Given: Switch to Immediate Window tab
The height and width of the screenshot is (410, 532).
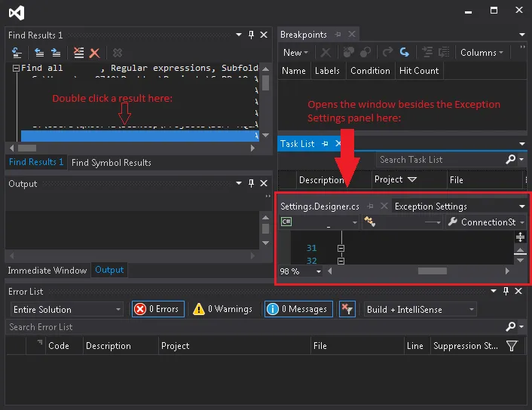Looking at the screenshot, I should (x=47, y=271).
